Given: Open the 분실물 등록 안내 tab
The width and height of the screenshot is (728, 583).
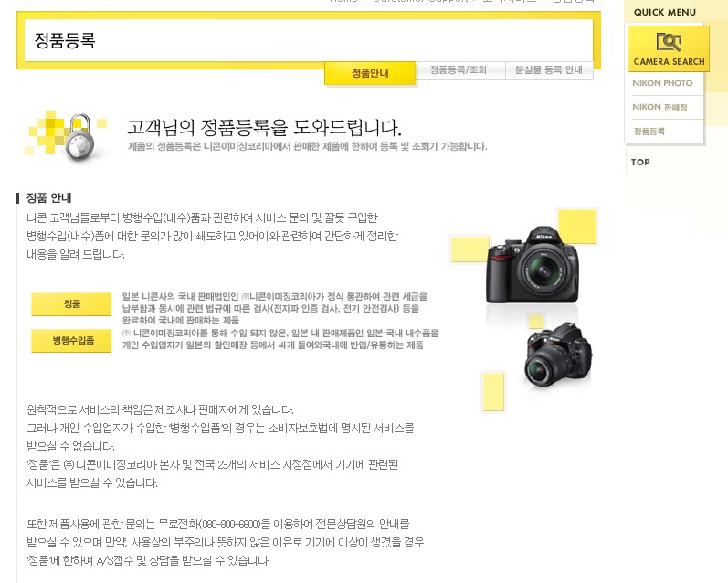Looking at the screenshot, I should 549,70.
